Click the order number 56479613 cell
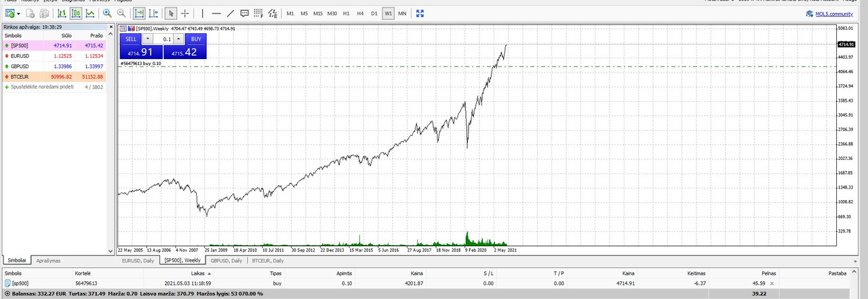This screenshot has width=868, height=299. tap(86, 283)
